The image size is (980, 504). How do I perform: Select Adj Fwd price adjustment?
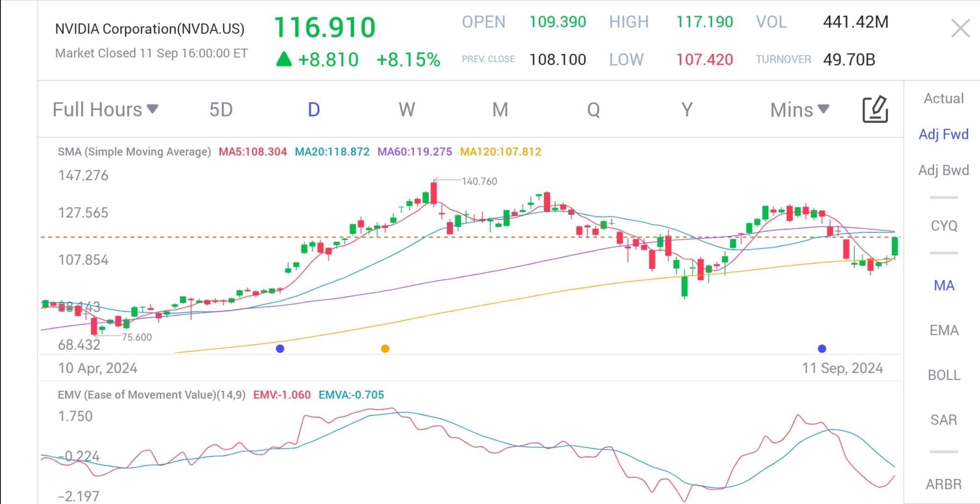(x=944, y=134)
